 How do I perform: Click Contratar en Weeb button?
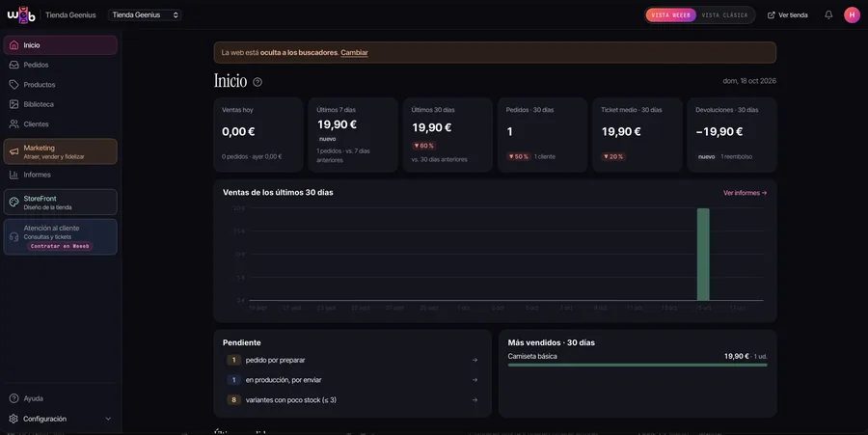[x=60, y=246]
